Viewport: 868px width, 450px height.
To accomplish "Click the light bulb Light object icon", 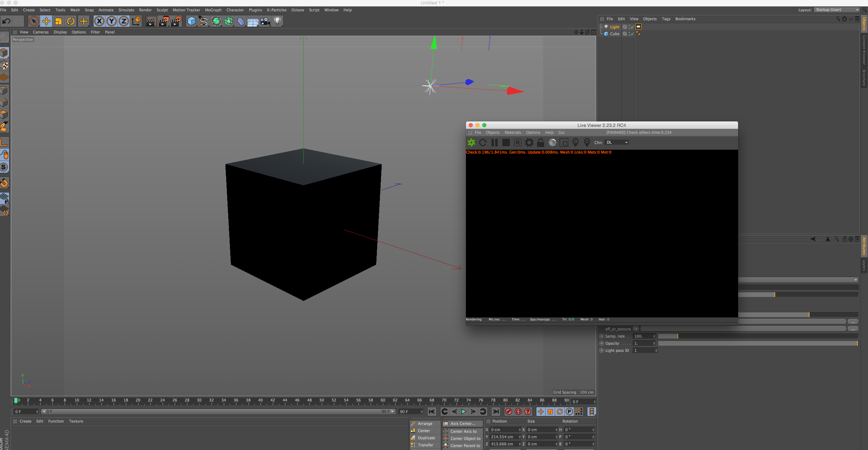I will (x=278, y=21).
